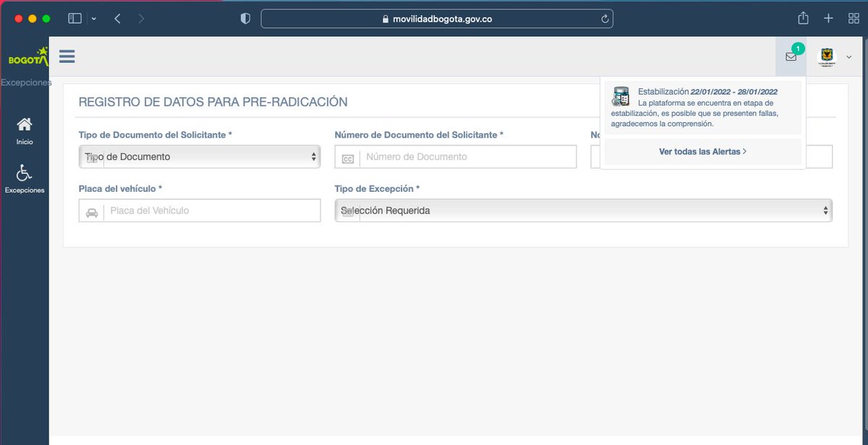The width and height of the screenshot is (868, 445).
Task: Open Tipo de Documento dropdown
Action: tap(200, 156)
